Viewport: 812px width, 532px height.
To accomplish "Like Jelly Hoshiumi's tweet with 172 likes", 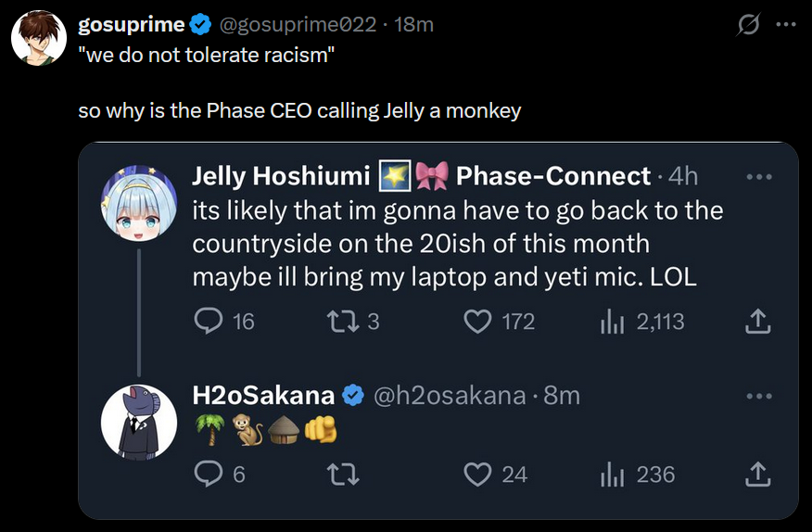I will (476, 322).
